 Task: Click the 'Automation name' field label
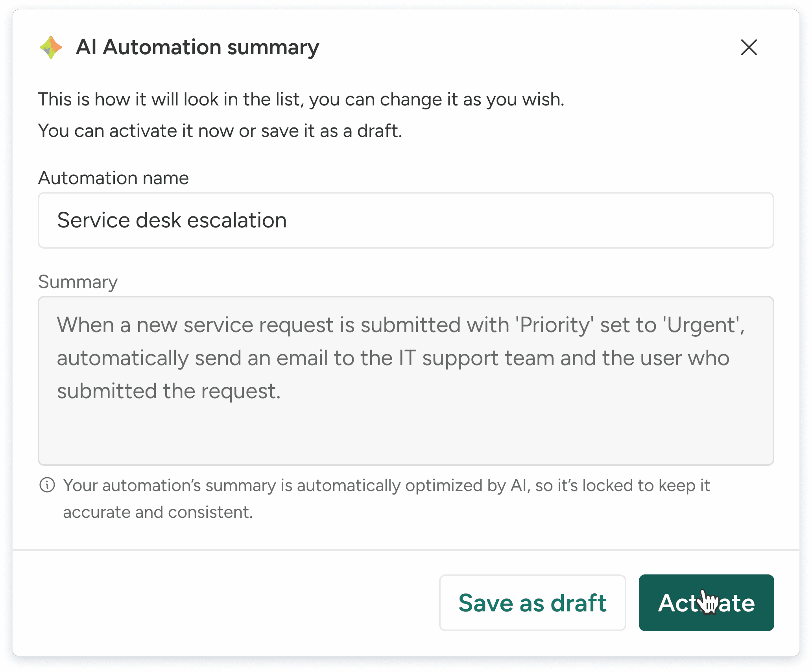coord(113,178)
